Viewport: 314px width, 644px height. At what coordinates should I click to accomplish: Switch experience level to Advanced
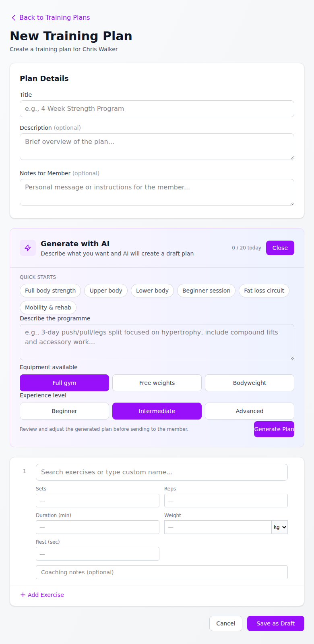click(x=249, y=411)
